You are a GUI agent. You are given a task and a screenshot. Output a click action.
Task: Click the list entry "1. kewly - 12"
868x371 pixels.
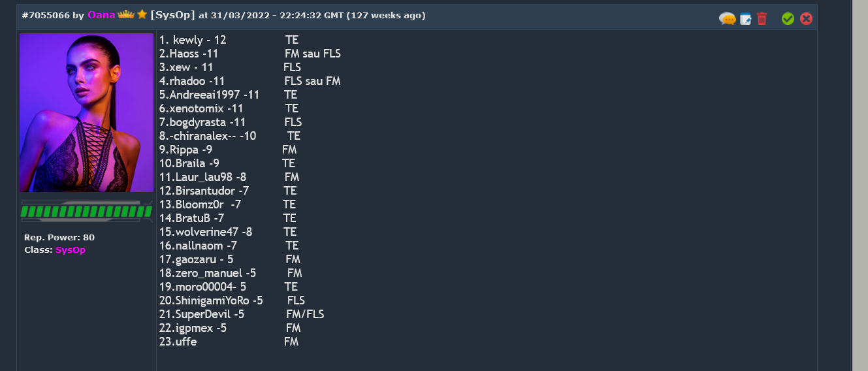click(x=193, y=40)
